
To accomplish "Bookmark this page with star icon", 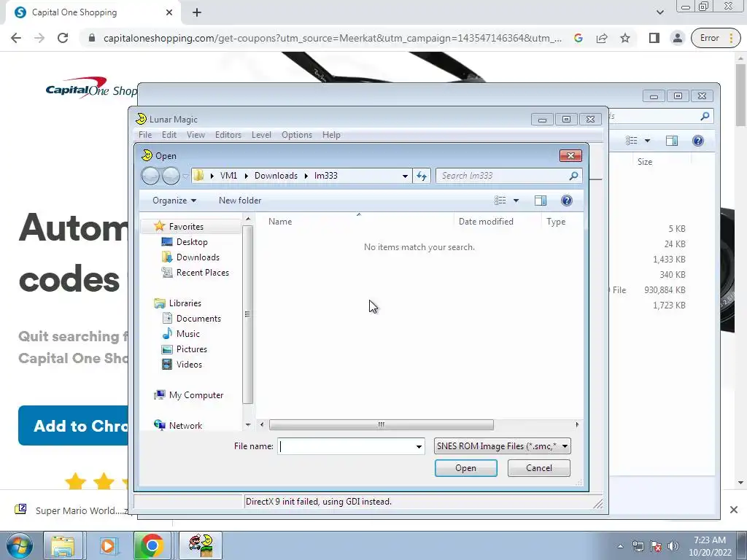I will (625, 38).
